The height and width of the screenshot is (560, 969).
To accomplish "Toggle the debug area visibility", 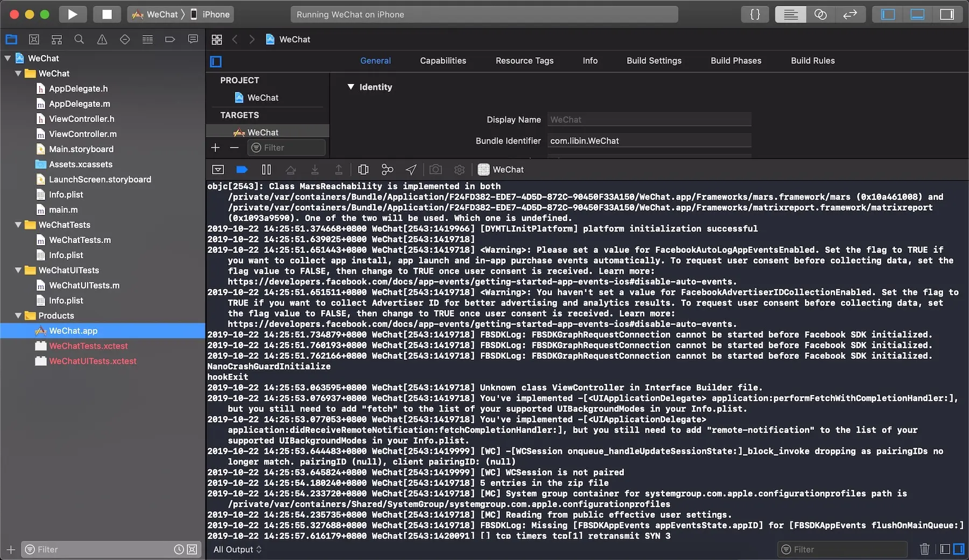I will 917,15.
